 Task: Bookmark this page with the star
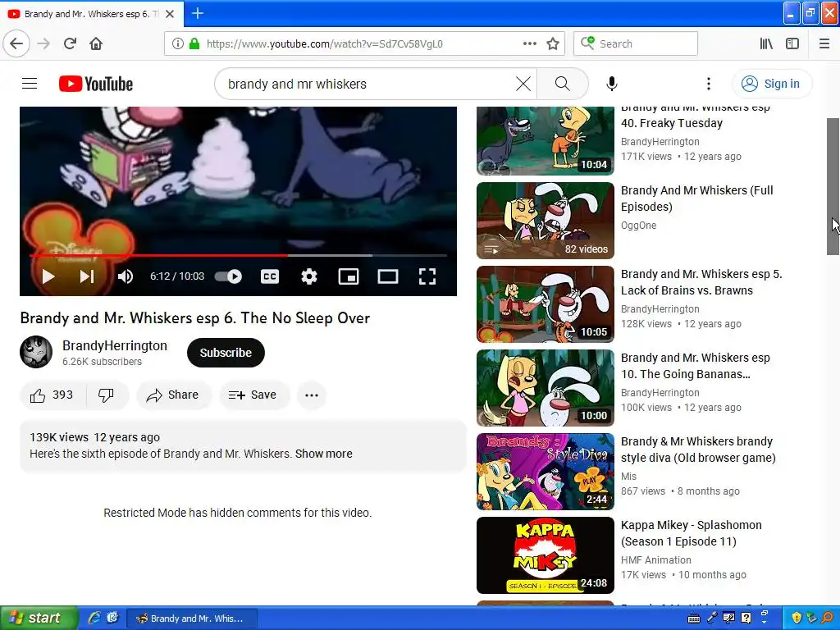coord(553,43)
